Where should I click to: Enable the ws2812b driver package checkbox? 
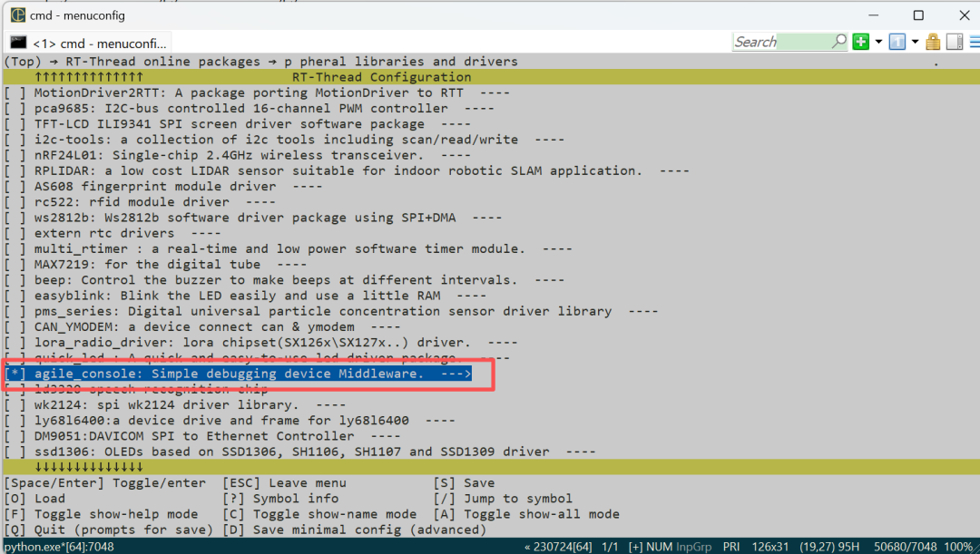pos(16,218)
